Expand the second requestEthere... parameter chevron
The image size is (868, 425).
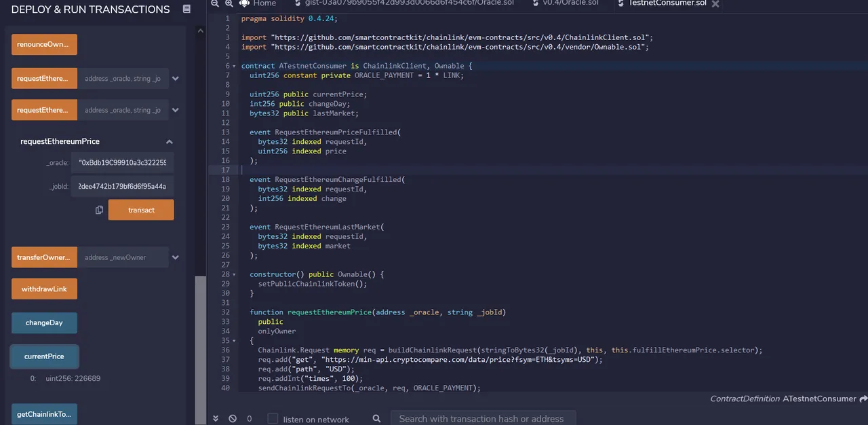[176, 110]
